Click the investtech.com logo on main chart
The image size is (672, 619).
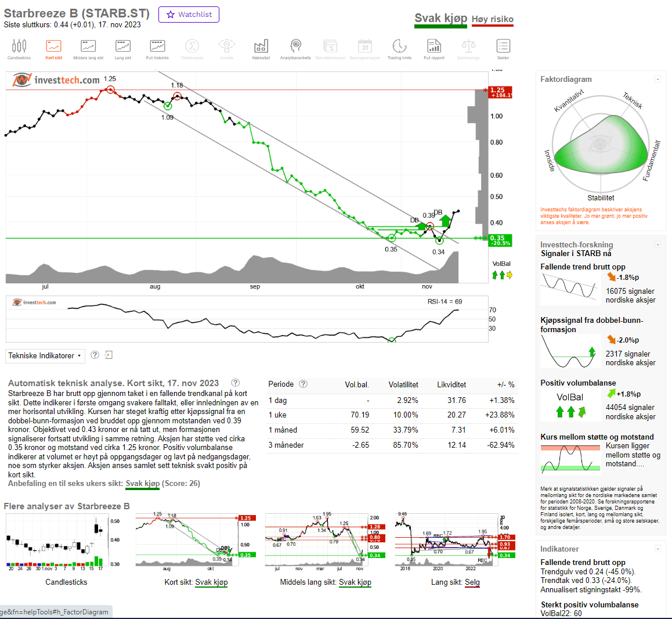click(x=56, y=80)
